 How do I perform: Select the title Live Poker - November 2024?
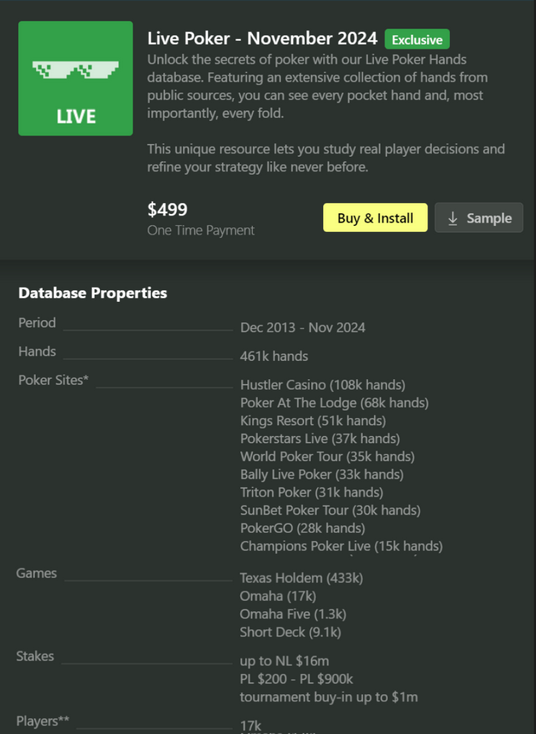coord(262,38)
